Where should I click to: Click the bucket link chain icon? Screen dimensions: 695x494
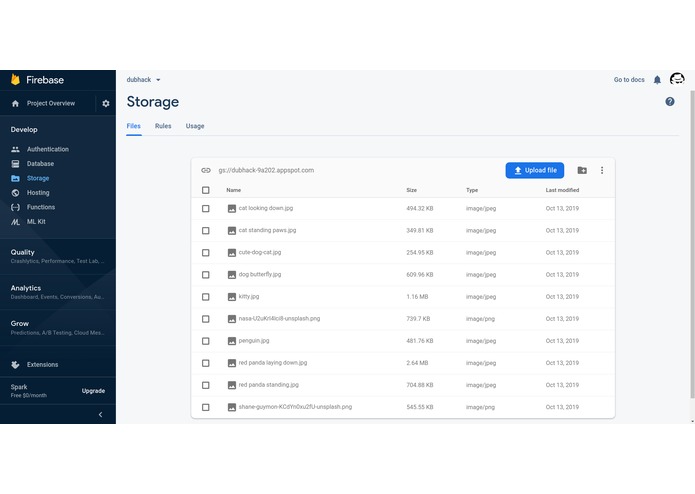point(206,170)
